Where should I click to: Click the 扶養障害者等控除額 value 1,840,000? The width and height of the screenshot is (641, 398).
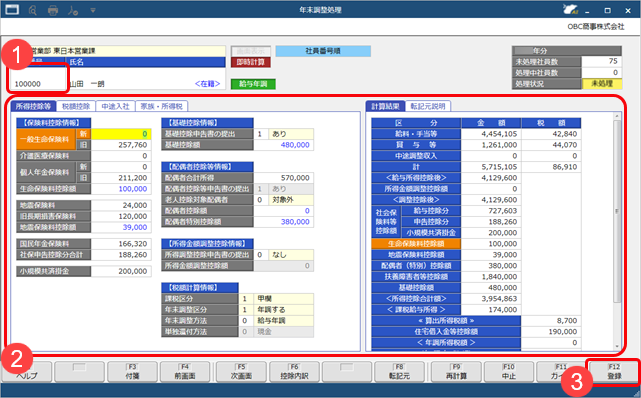pyautogui.click(x=491, y=277)
